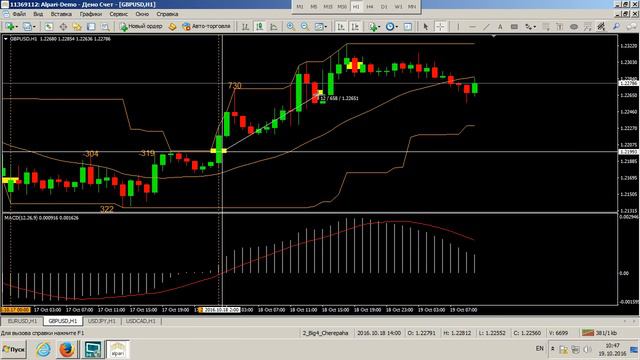Switch to M5 timeframe
This screenshot has height=360, width=640.
point(314,7)
